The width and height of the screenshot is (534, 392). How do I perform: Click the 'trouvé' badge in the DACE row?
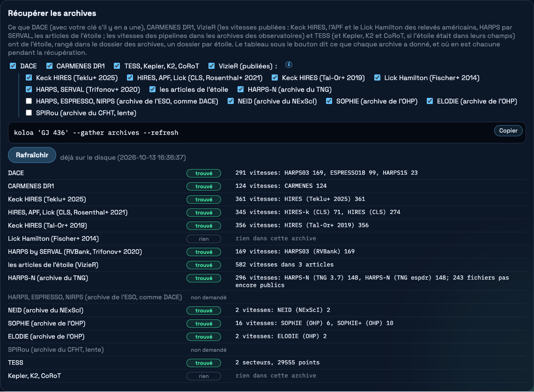pyautogui.click(x=204, y=173)
